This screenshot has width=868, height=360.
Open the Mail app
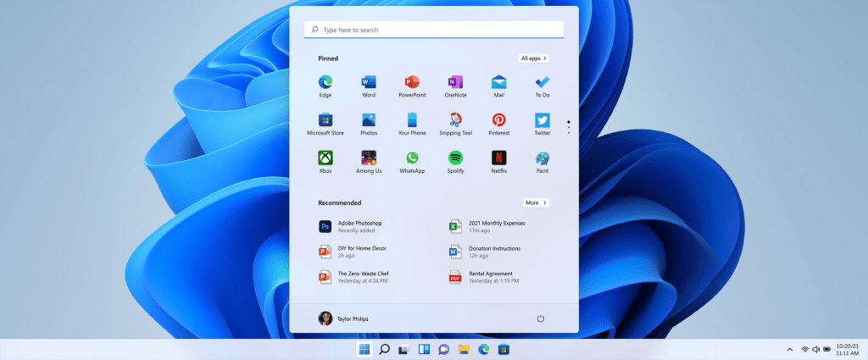click(x=498, y=86)
